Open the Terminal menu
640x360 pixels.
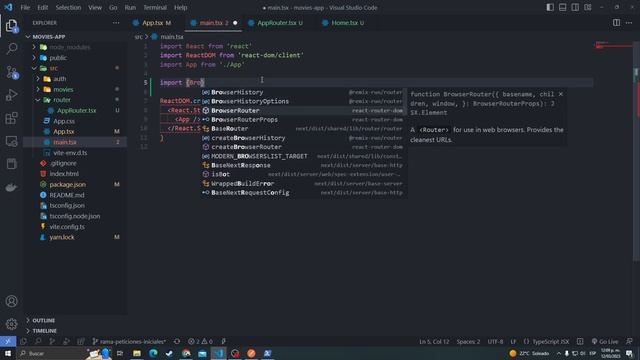click(x=155, y=7)
